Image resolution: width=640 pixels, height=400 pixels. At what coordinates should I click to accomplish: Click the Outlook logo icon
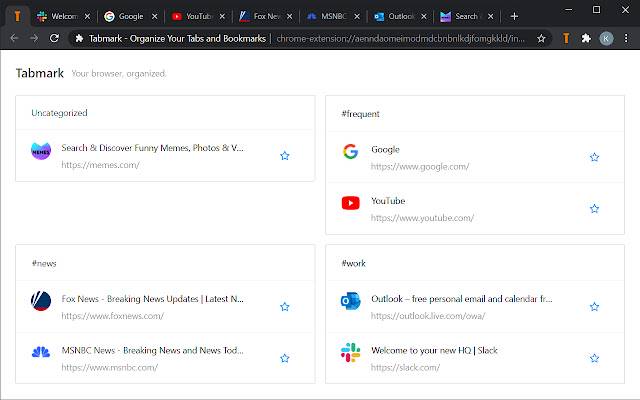pos(350,302)
